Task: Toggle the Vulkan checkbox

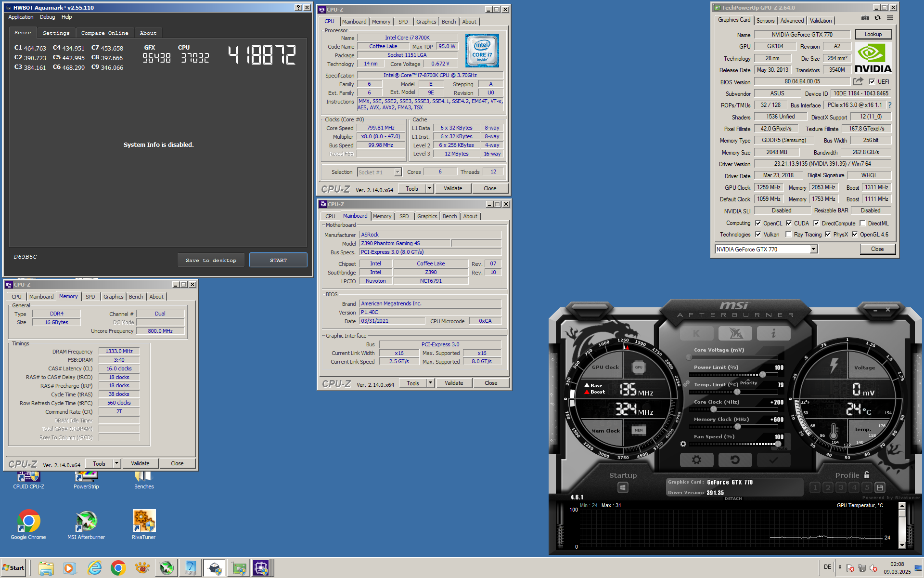Action: pos(758,235)
